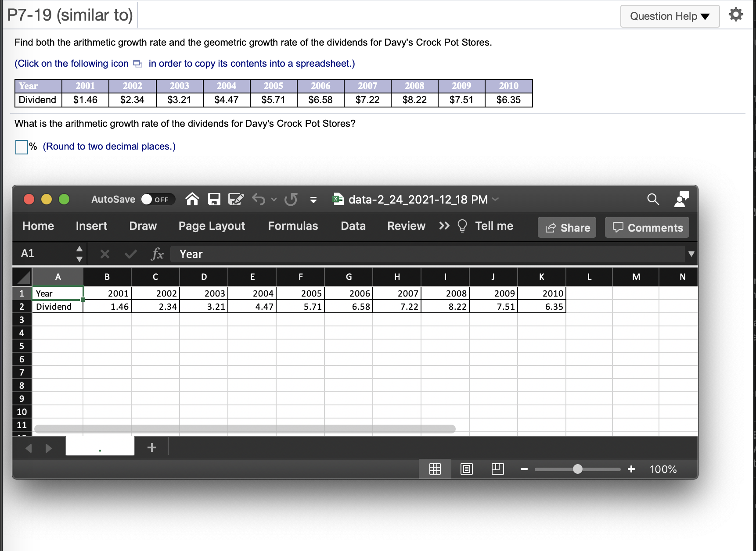Select cell E2 with value 4.47
756x551 pixels.
click(252, 307)
